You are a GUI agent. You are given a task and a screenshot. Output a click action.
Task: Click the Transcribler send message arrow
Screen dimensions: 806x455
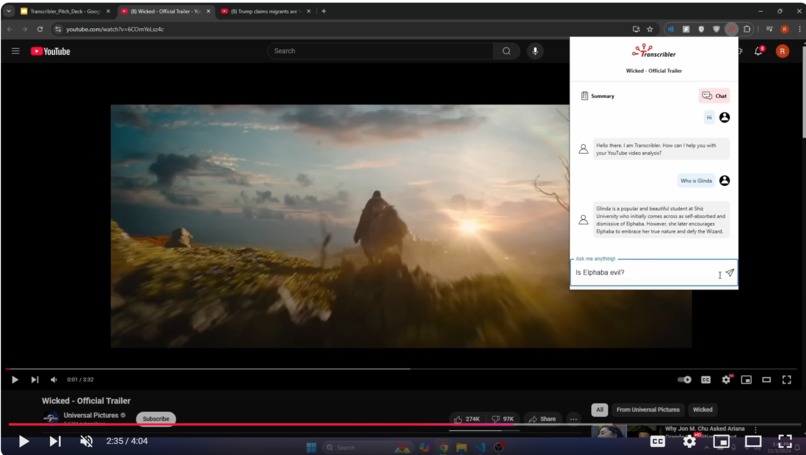click(729, 273)
